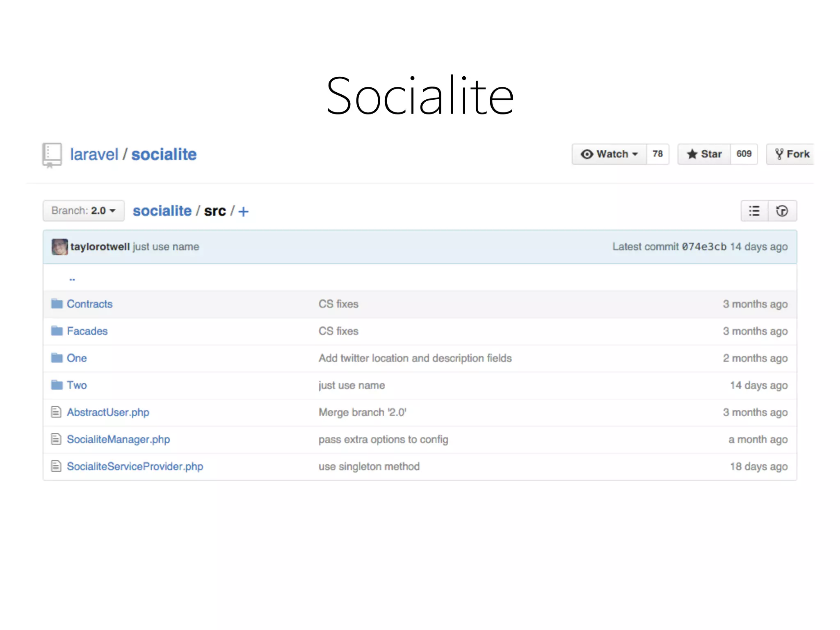This screenshot has height=630, width=840.
Task: Open 'use singleton method' commit
Action: (x=369, y=466)
